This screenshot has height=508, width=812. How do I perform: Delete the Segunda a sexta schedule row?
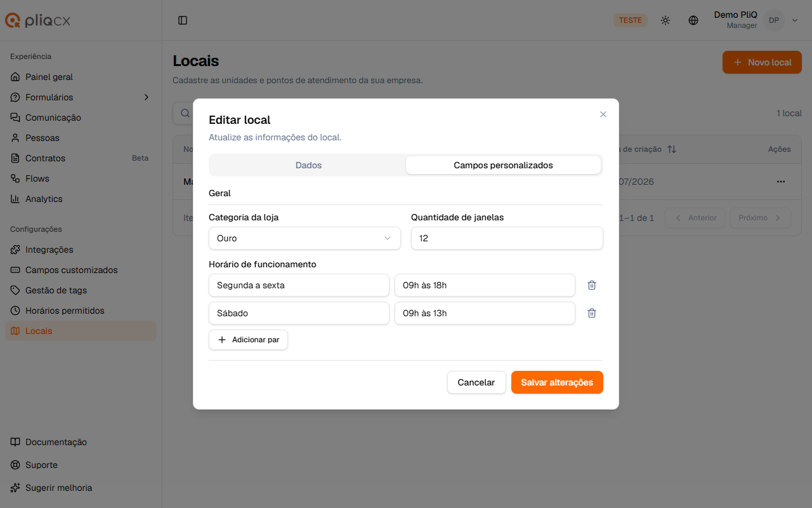click(x=592, y=285)
